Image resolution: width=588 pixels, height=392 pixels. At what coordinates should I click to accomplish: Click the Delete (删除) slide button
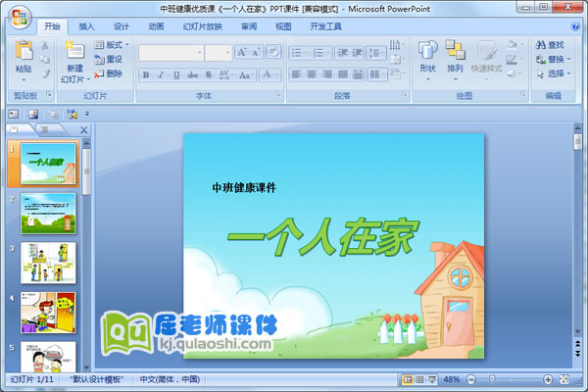[x=109, y=73]
